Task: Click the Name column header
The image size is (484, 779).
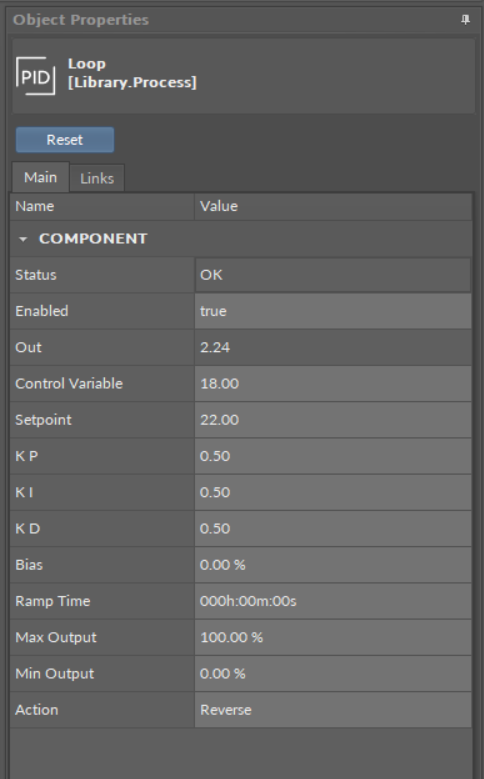Action: (x=102, y=206)
